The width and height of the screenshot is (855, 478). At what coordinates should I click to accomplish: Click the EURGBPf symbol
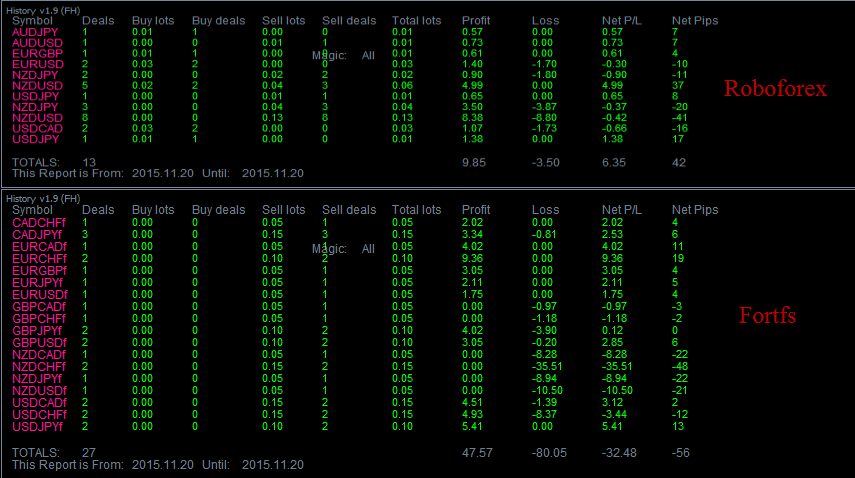pos(39,270)
